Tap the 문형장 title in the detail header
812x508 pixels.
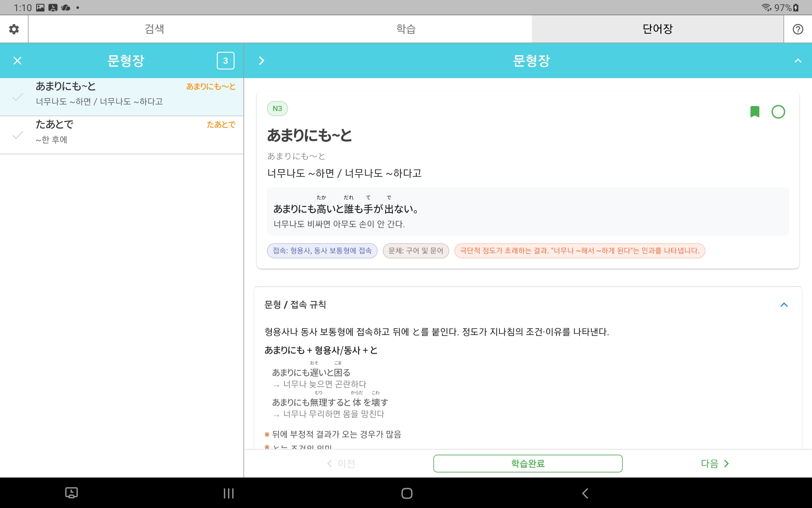pos(532,61)
